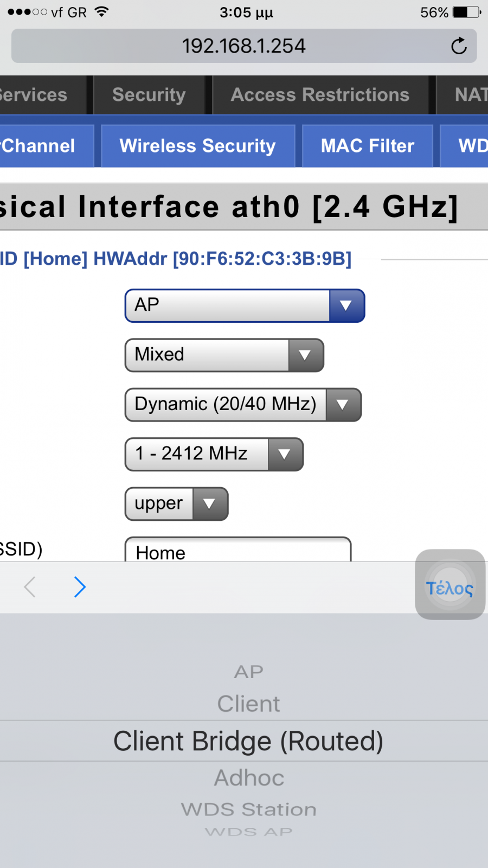
Task: Open the upper extension channel dropdown
Action: (177, 504)
